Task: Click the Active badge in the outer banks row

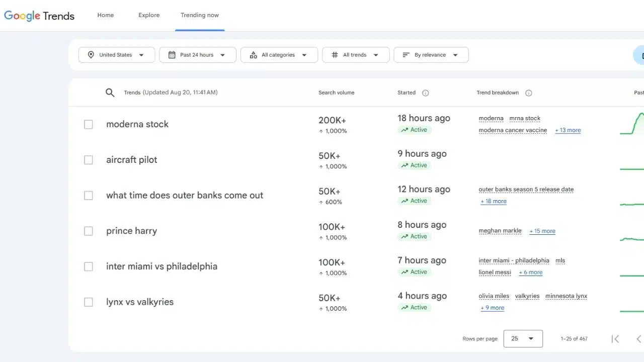Action: click(414, 201)
